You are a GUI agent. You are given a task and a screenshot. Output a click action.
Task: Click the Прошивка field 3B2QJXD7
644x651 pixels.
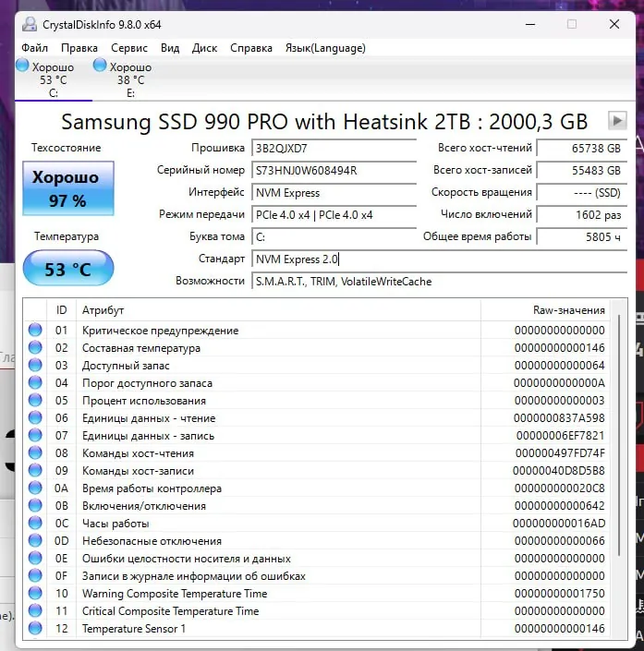pos(334,149)
